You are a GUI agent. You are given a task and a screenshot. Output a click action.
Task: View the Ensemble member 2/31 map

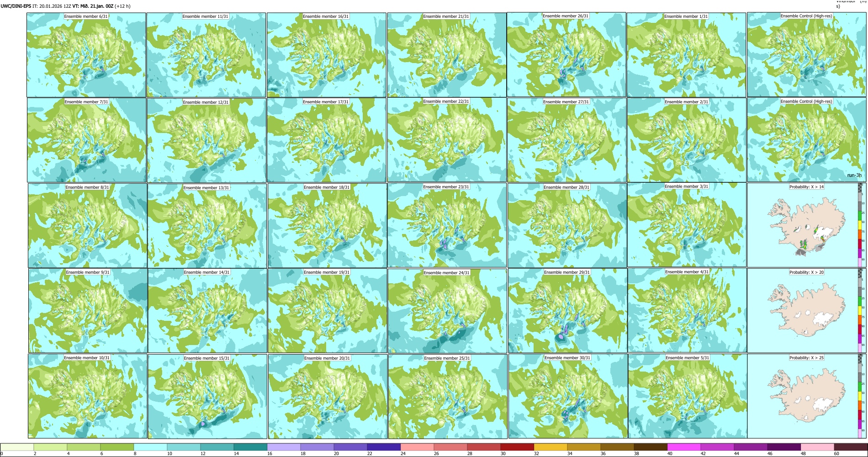tap(687, 140)
